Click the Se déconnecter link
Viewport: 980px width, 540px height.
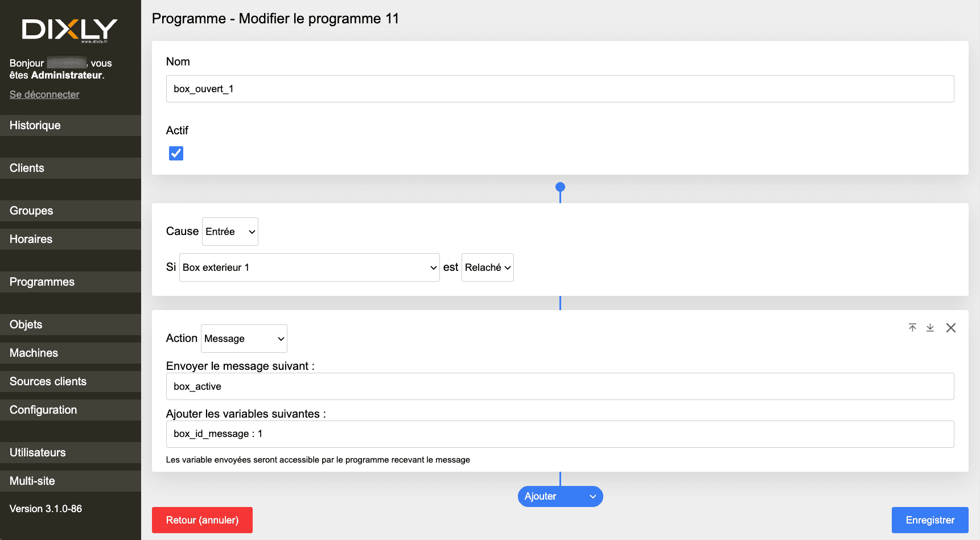coord(44,94)
